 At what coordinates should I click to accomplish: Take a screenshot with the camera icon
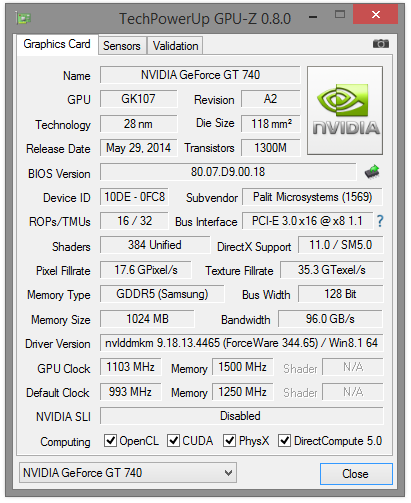click(381, 44)
